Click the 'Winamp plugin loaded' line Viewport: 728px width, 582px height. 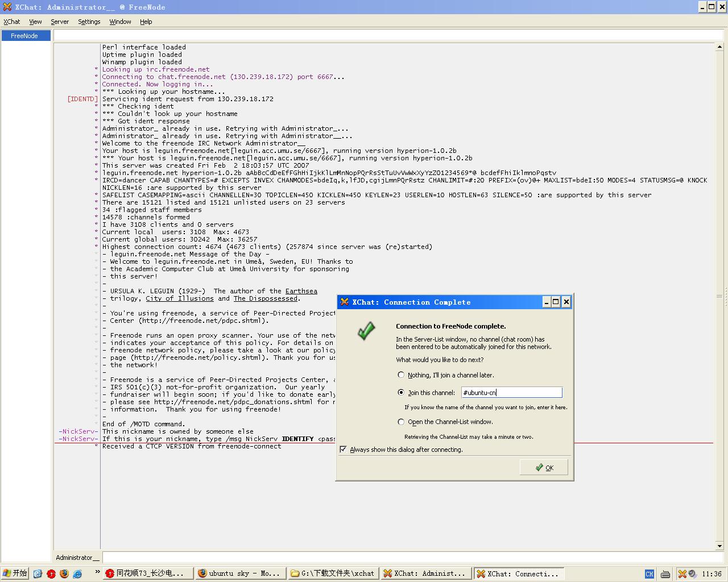(142, 62)
